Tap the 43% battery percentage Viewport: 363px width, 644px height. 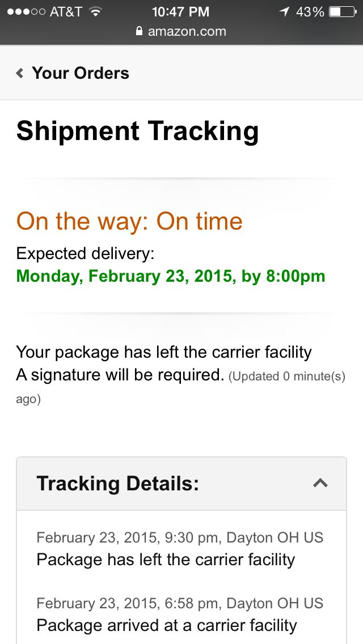coord(310,11)
